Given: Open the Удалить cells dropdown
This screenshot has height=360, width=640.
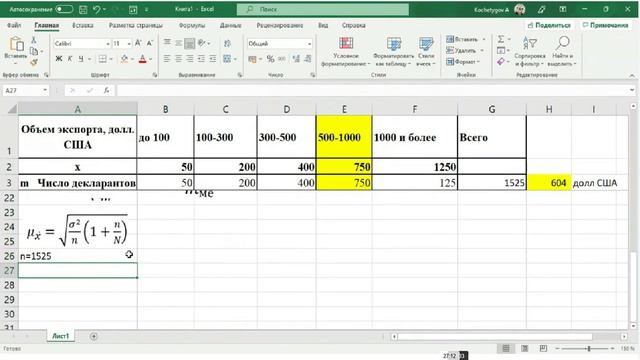Looking at the screenshot, I should 464,51.
